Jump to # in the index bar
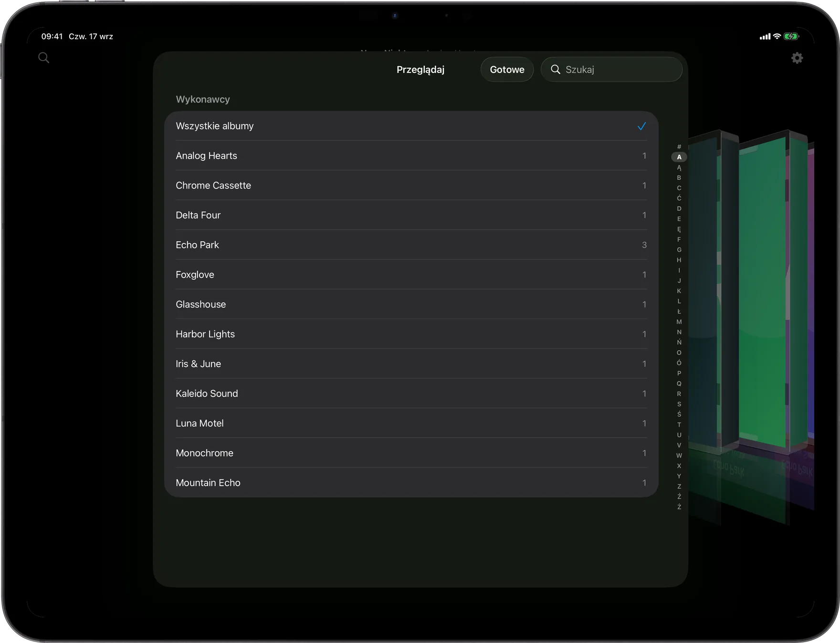 [x=679, y=146]
